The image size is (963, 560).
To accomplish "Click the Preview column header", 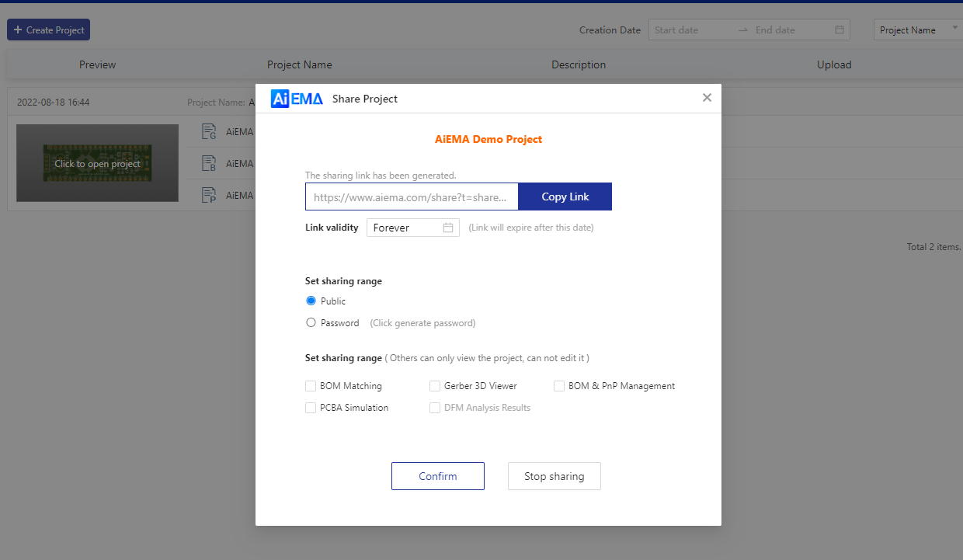I will 98,65.
